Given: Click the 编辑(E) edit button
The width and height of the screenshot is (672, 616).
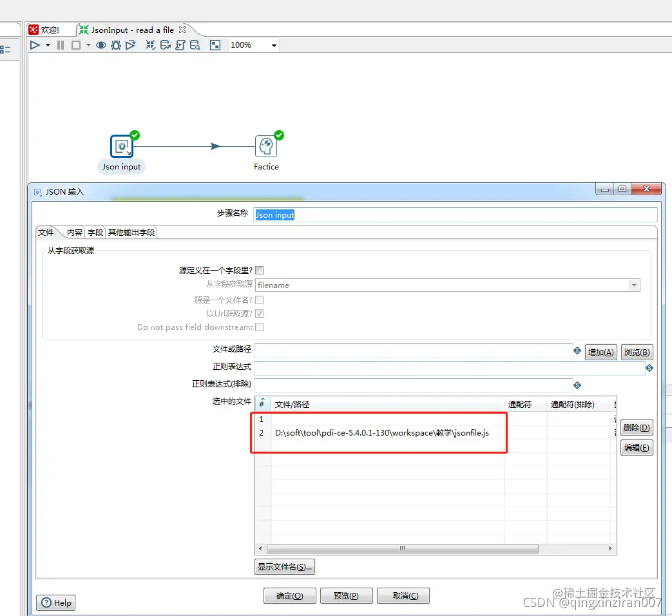Looking at the screenshot, I should [x=637, y=448].
